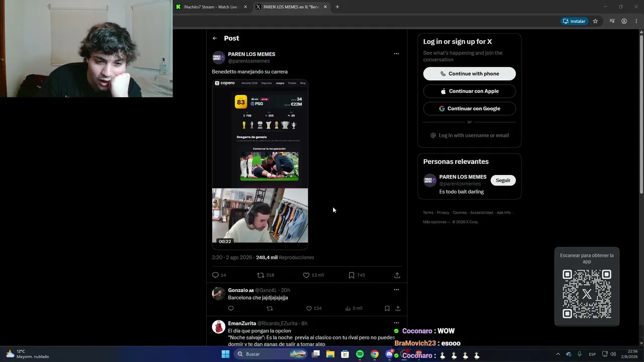The height and width of the screenshot is (362, 644).
Task: Close the PAREN LOS MEMES tab
Action: pyautogui.click(x=325, y=7)
